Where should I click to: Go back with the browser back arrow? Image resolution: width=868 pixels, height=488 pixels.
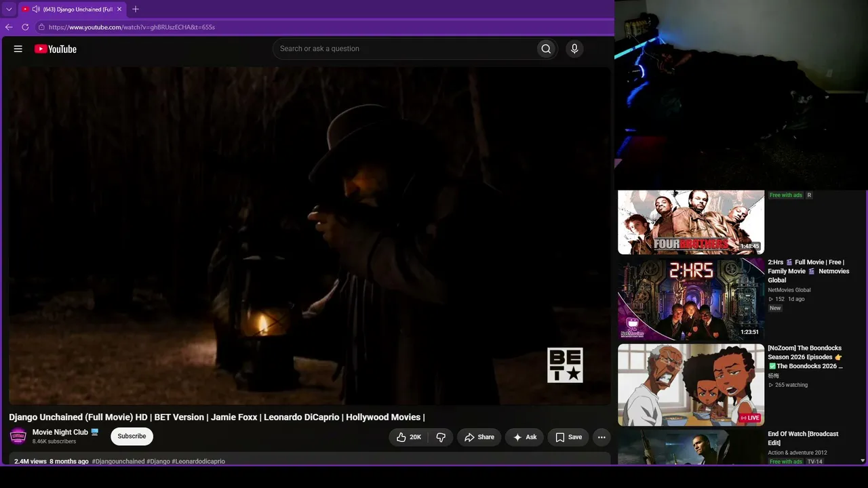tap(9, 27)
